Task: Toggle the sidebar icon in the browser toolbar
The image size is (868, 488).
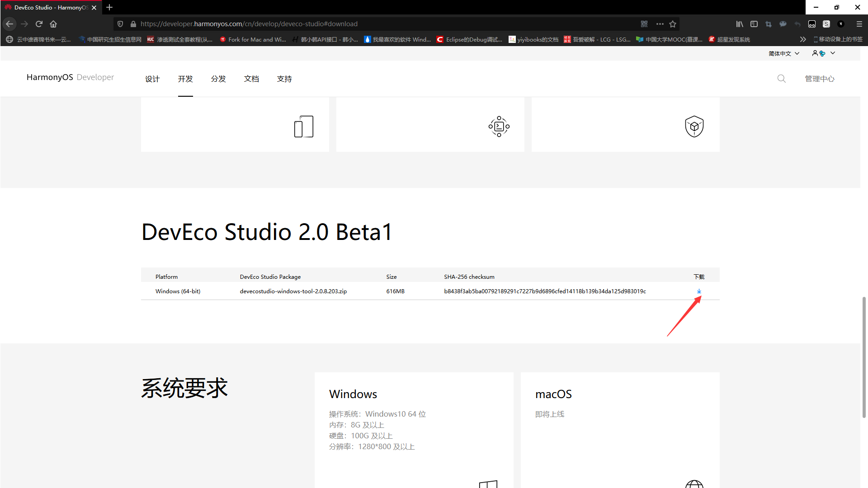Action: [754, 24]
